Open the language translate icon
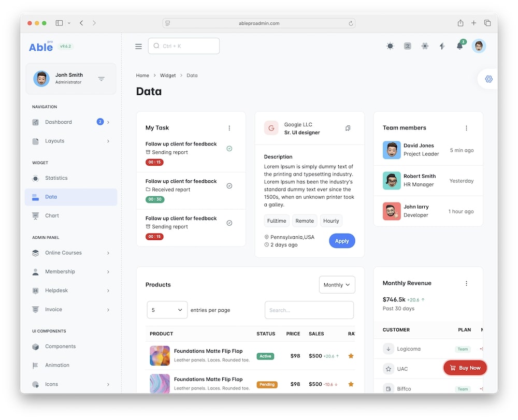 (408, 46)
